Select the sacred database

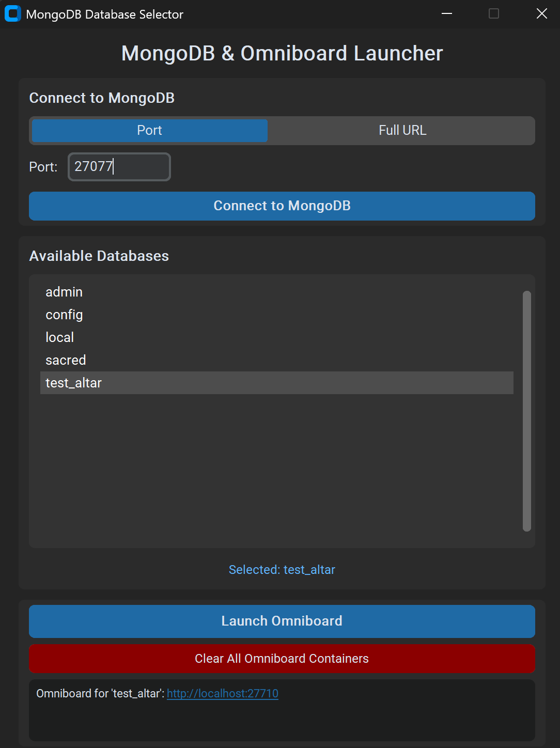277,360
